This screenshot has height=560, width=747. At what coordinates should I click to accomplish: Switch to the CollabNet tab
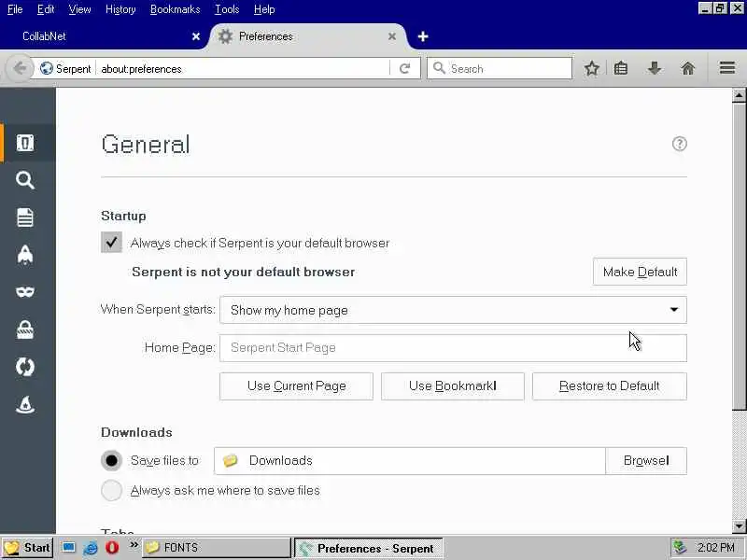coord(104,36)
